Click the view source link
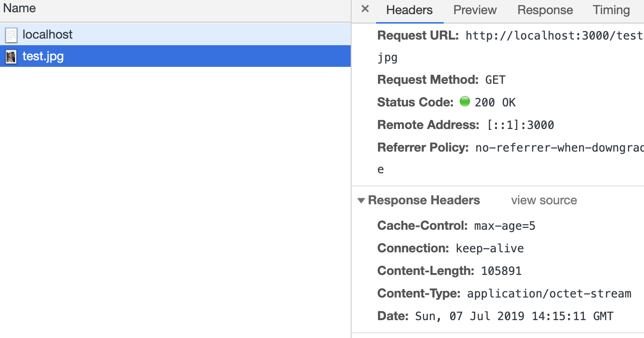 click(544, 201)
